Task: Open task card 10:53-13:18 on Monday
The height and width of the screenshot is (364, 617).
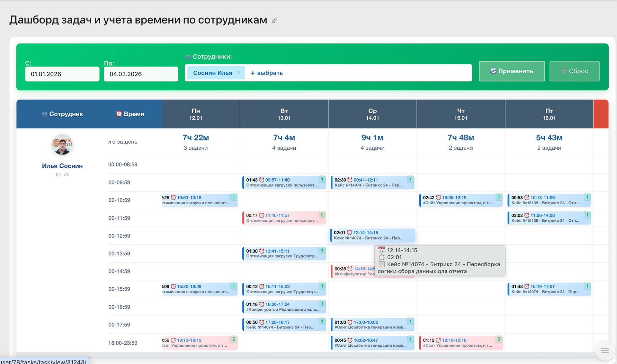Action: [x=200, y=200]
